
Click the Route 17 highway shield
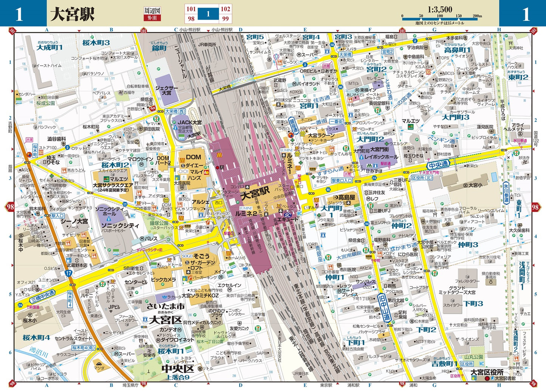(68, 273)
